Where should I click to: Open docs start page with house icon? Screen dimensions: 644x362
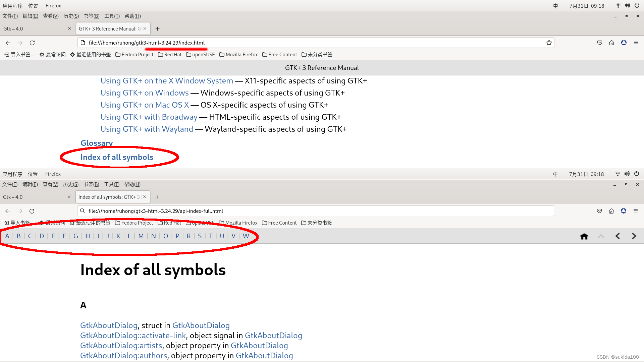click(x=584, y=236)
